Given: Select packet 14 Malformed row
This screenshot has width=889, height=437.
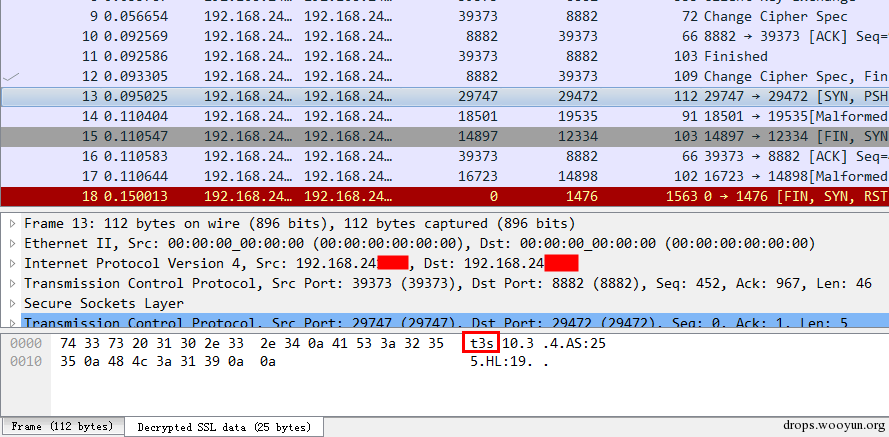Looking at the screenshot, I should tap(444, 116).
